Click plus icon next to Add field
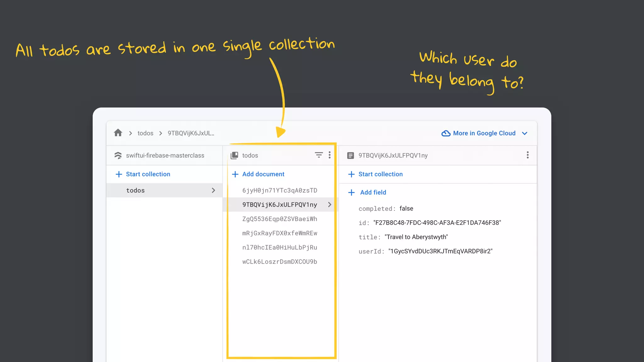Screen dimensions: 644x362 [x=352, y=192]
